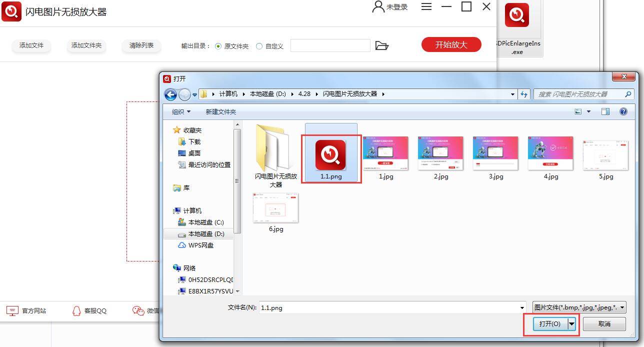This screenshot has height=347, width=644.
Task: Select the 自定义 output option
Action: pyautogui.click(x=259, y=45)
